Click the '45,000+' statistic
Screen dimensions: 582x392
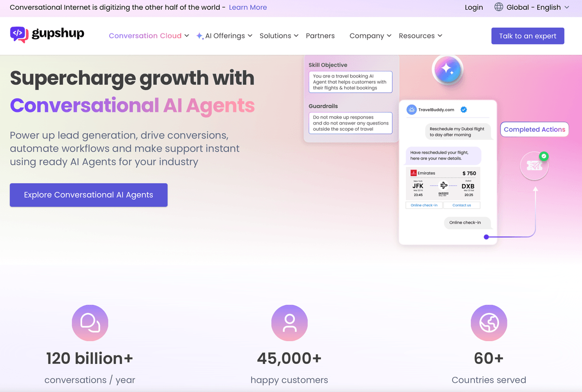(290, 359)
